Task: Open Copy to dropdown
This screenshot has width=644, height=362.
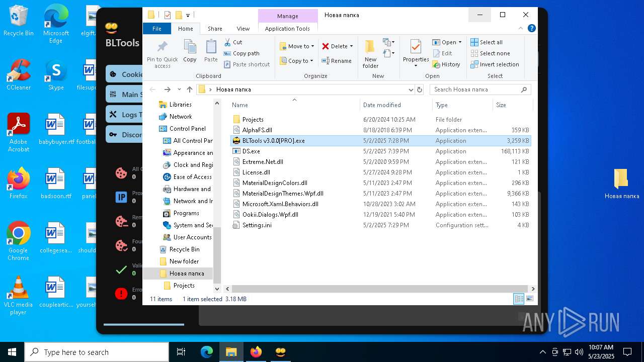Action: click(296, 61)
